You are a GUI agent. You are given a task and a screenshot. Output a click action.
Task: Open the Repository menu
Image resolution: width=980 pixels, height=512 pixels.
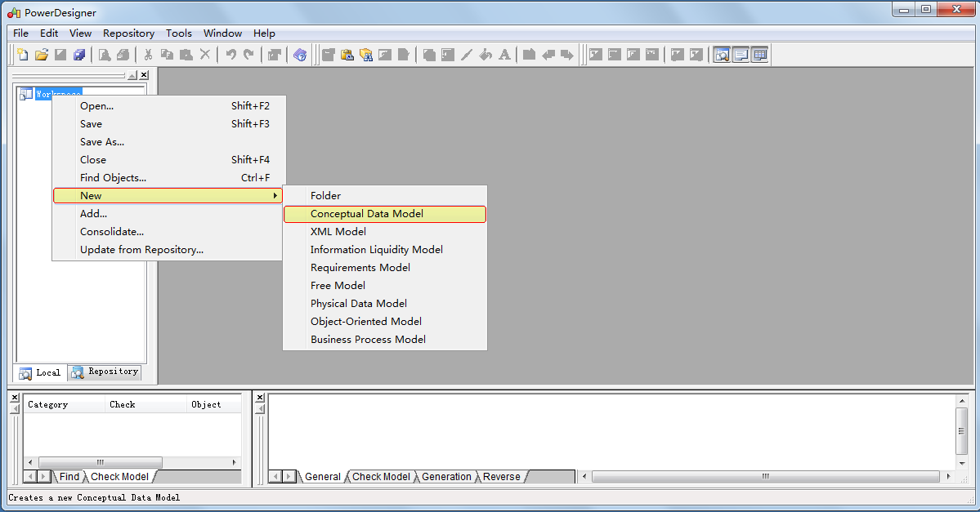[129, 33]
